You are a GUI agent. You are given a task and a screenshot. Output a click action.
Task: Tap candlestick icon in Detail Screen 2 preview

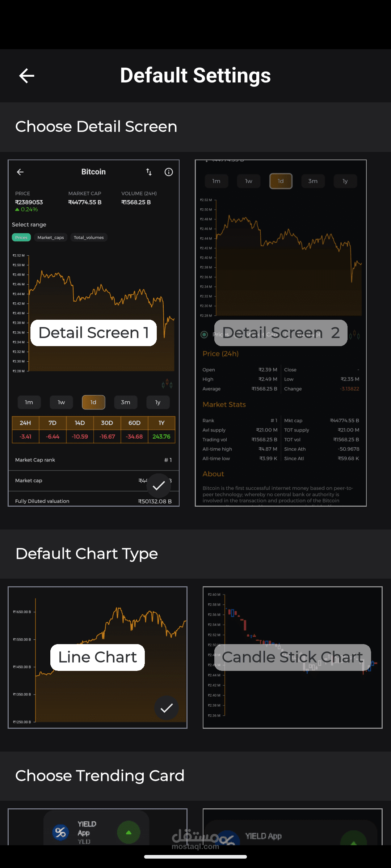click(354, 335)
